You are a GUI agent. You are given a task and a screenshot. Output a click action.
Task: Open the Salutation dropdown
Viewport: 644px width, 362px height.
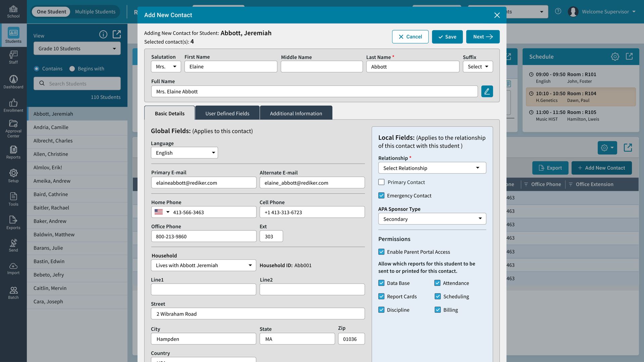click(166, 66)
